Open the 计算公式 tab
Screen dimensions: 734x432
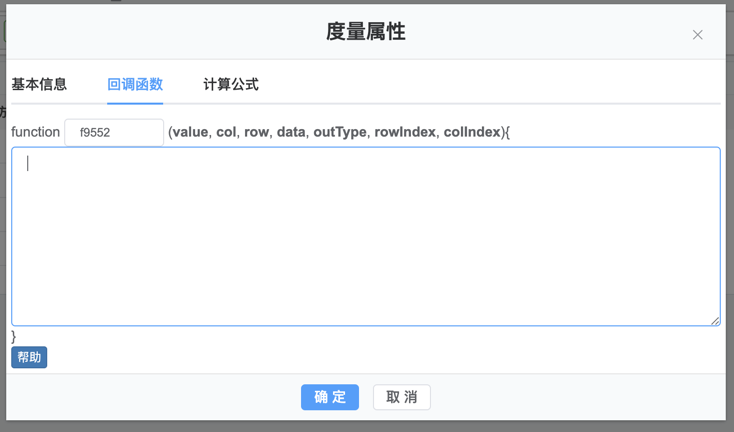(231, 84)
